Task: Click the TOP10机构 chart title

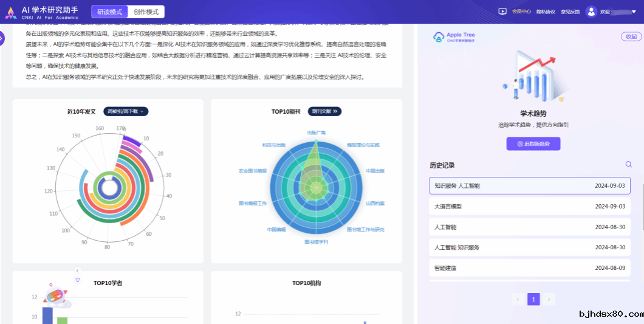Action: [306, 283]
